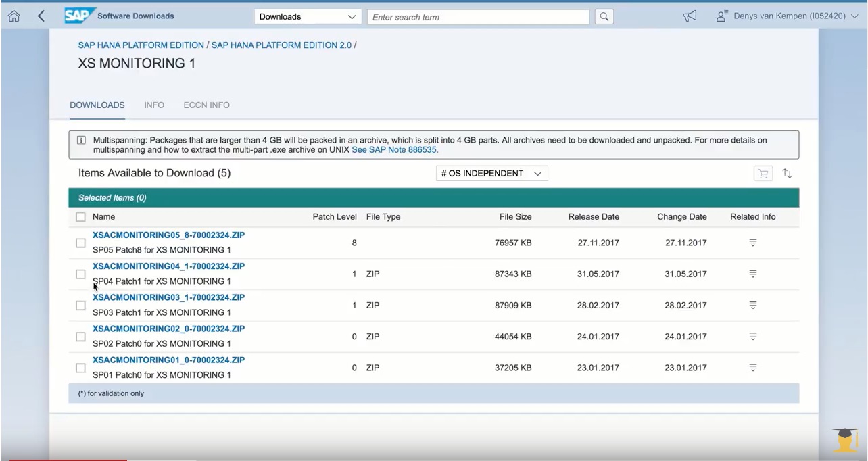Download XSACMONITORING05_8-70002324.ZIP
The height and width of the screenshot is (461, 868).
168,235
